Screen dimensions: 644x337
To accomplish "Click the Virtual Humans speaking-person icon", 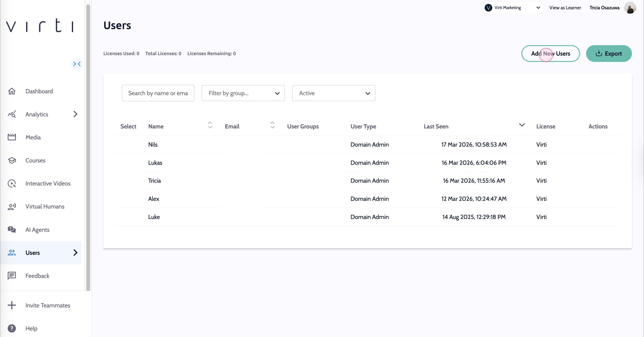I will click(12, 206).
